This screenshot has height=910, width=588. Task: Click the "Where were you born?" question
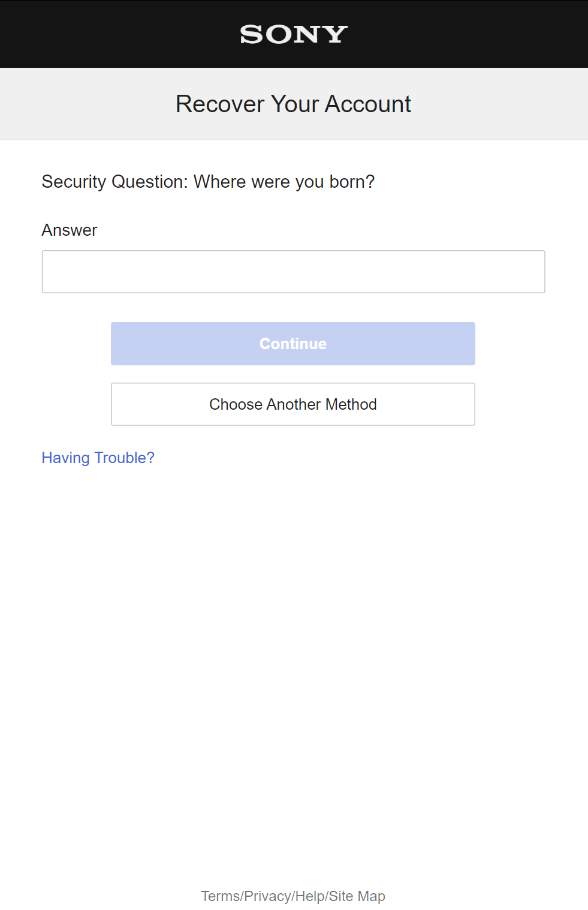284,182
